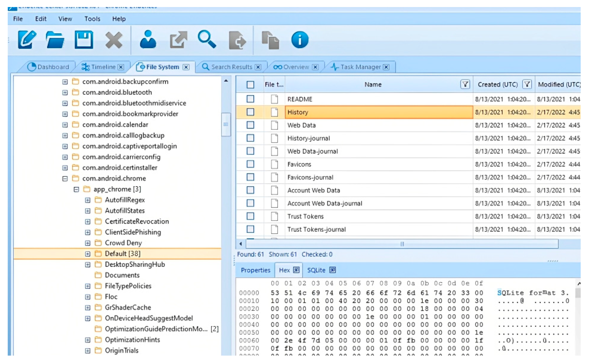Open the SQLite viewer tab

pyautogui.click(x=316, y=270)
